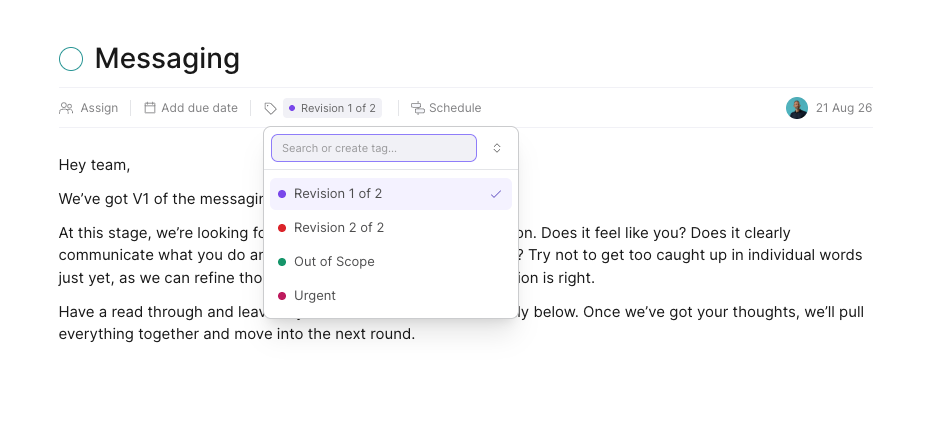Click the Schedule timeline icon
This screenshot has width=931, height=427.
click(x=418, y=108)
